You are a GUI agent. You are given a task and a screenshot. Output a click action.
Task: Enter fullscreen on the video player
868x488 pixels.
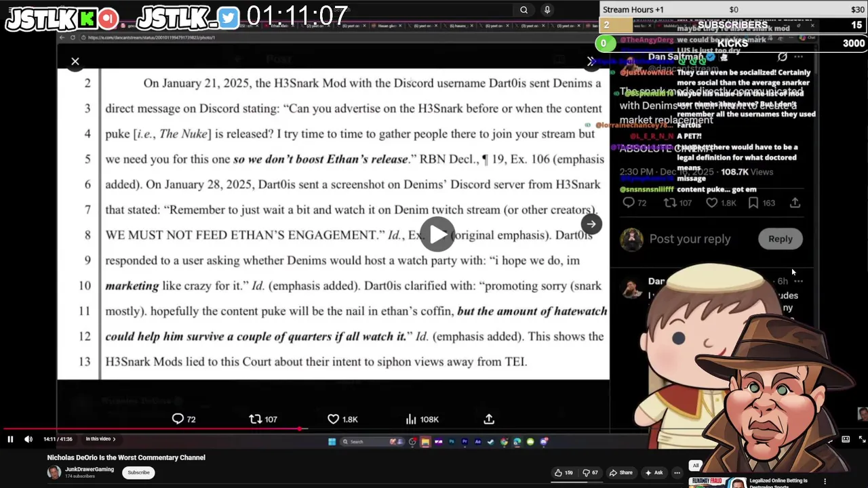pos(862,439)
